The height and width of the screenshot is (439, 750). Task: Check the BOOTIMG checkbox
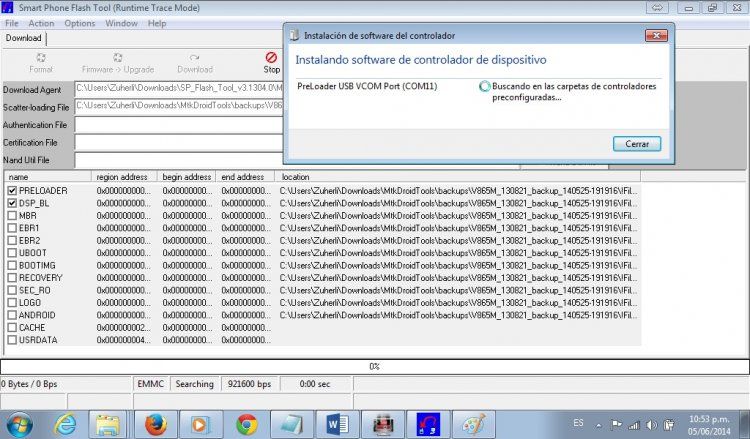(x=12, y=265)
